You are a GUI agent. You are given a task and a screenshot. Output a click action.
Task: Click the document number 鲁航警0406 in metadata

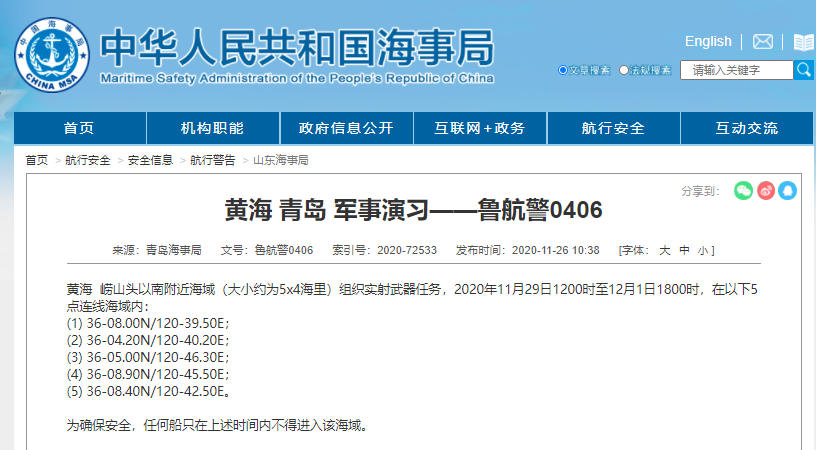(284, 250)
